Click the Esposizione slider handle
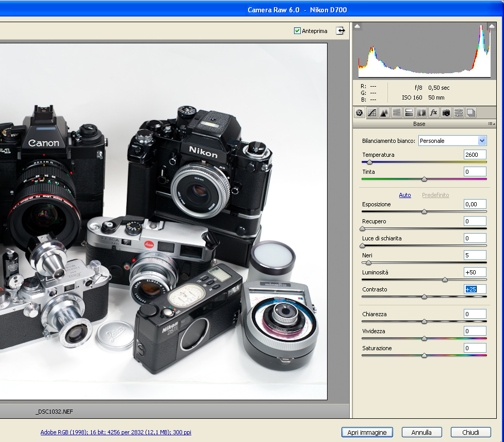504x442 pixels. click(x=424, y=211)
